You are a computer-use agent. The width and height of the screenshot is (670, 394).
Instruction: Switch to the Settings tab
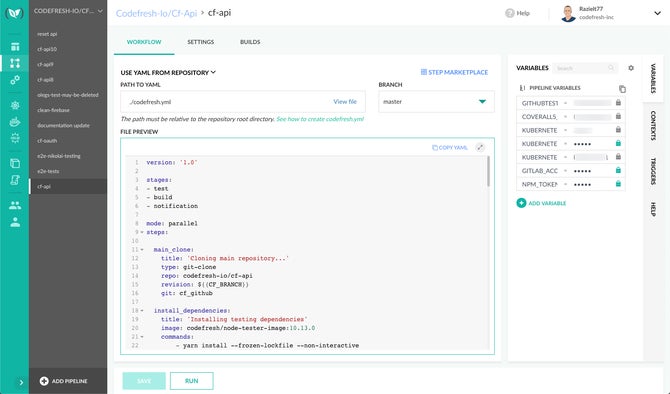point(200,42)
